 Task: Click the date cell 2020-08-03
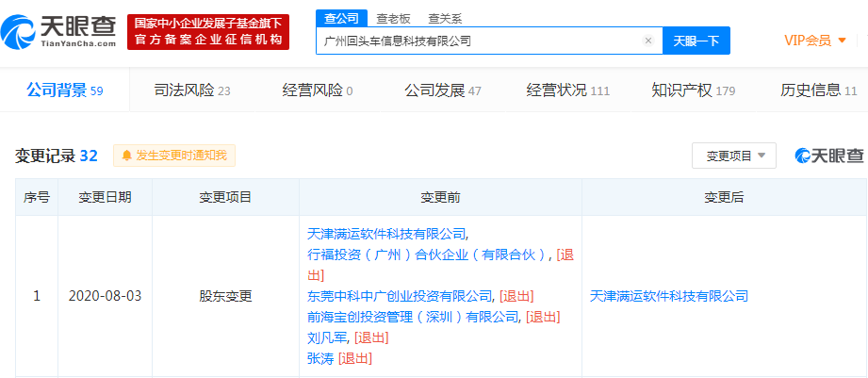click(x=105, y=296)
